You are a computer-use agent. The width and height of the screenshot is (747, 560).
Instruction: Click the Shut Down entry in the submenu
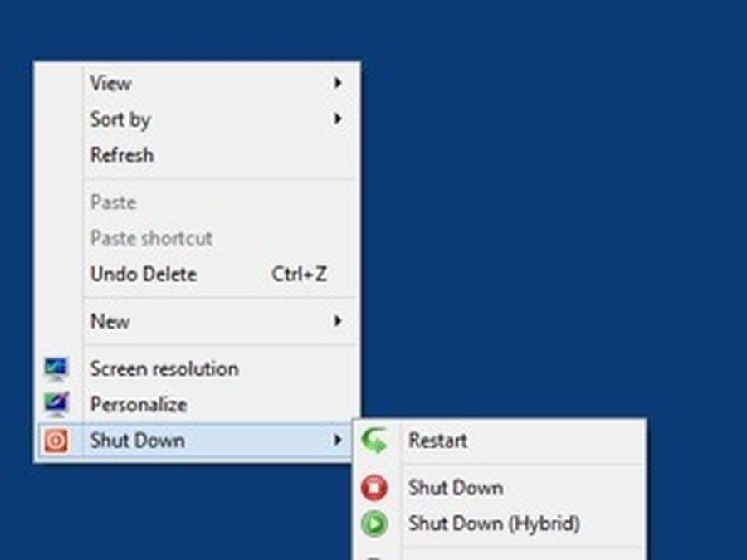(455, 488)
